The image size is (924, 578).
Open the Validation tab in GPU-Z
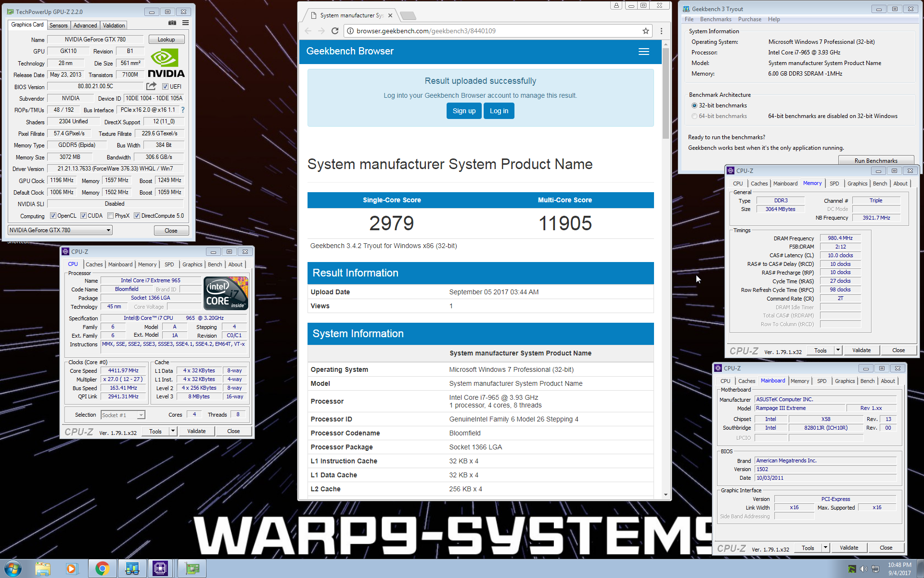click(114, 26)
